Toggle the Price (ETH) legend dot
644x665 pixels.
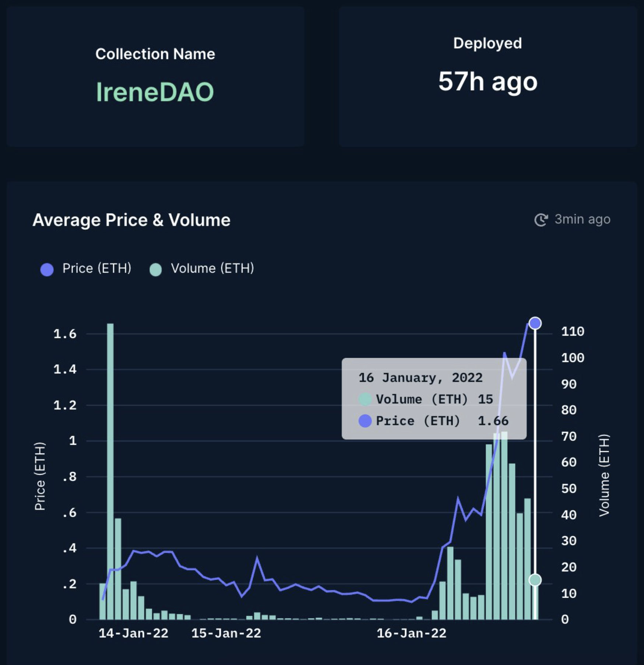click(x=47, y=269)
